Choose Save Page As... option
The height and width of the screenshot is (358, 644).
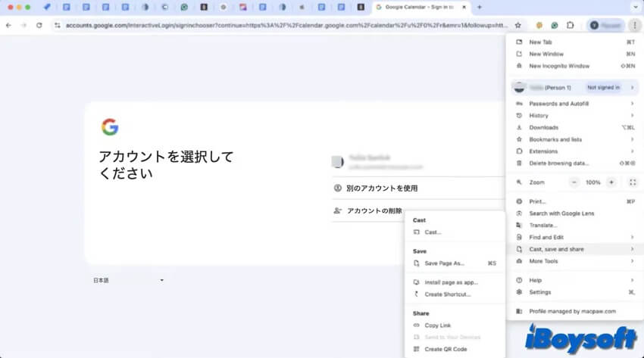point(455,263)
